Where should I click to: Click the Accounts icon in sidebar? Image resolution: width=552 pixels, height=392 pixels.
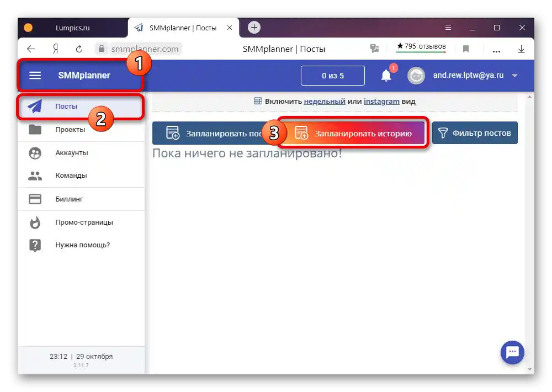click(35, 153)
